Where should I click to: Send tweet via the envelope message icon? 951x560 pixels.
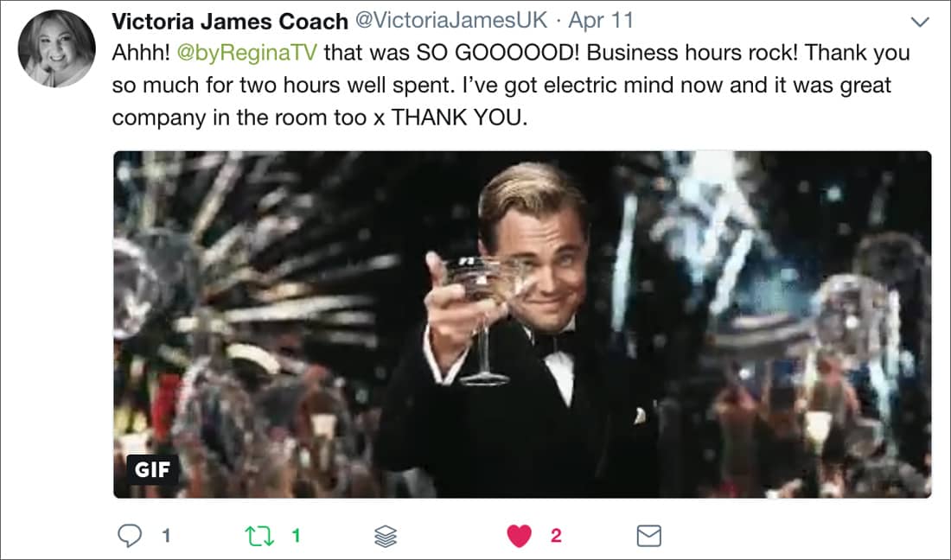[649, 536]
